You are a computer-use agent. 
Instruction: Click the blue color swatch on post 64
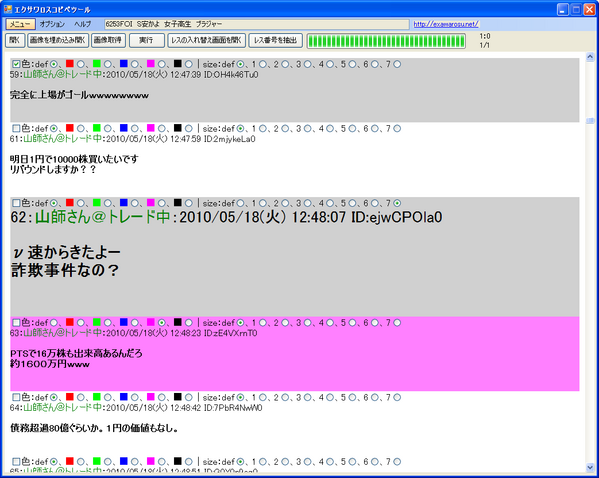(123, 397)
